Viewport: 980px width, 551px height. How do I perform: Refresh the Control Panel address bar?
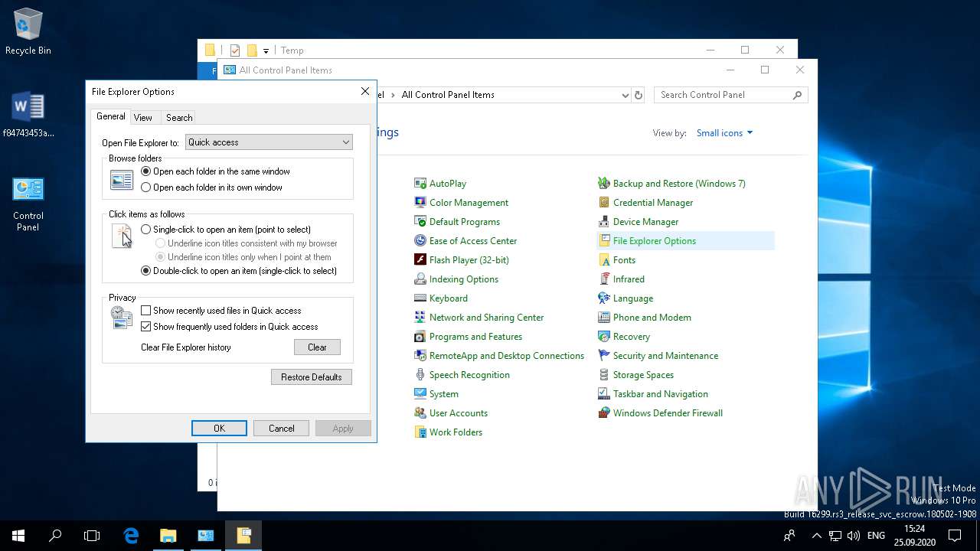(639, 95)
